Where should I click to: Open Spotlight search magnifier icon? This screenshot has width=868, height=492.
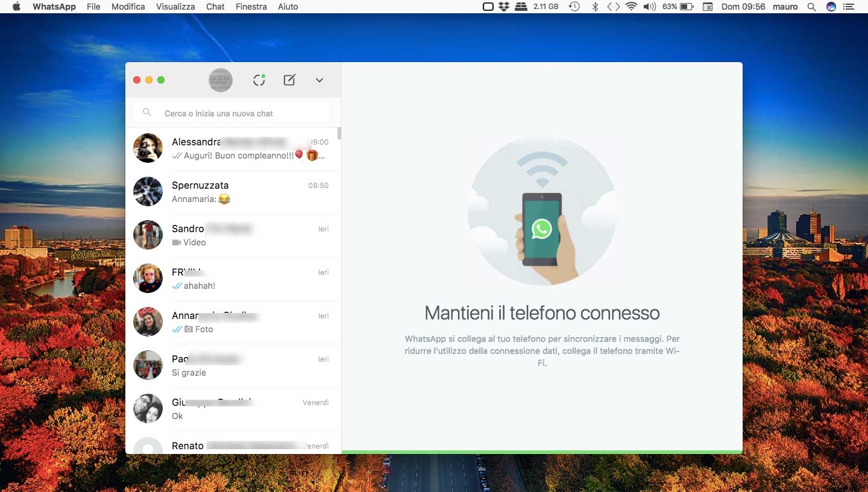pyautogui.click(x=812, y=7)
